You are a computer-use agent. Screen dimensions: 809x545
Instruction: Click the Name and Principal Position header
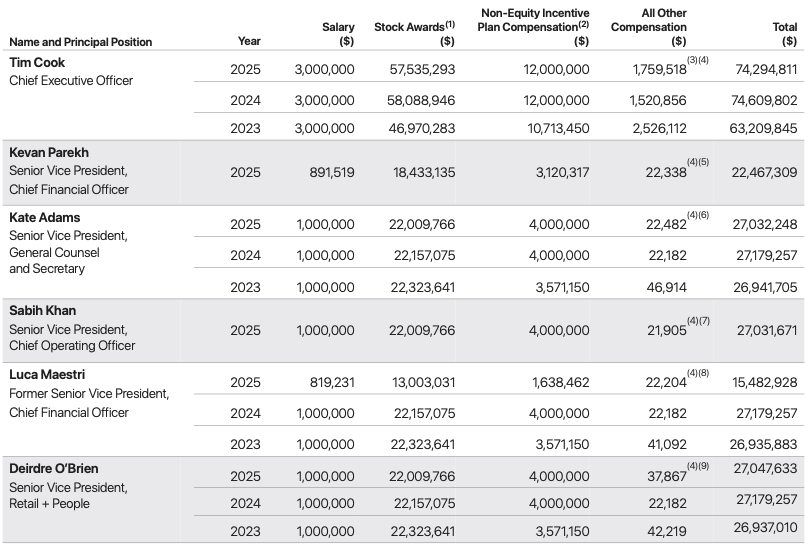pos(81,42)
